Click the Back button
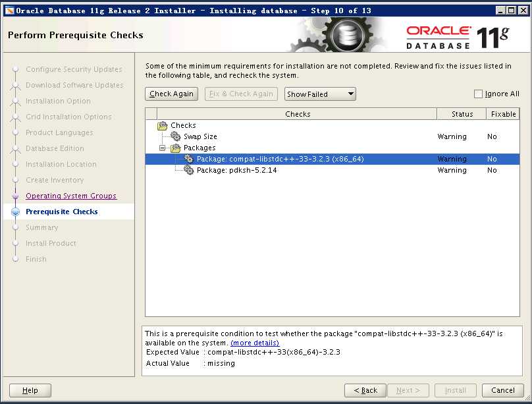This screenshot has height=404, width=532. tap(365, 390)
